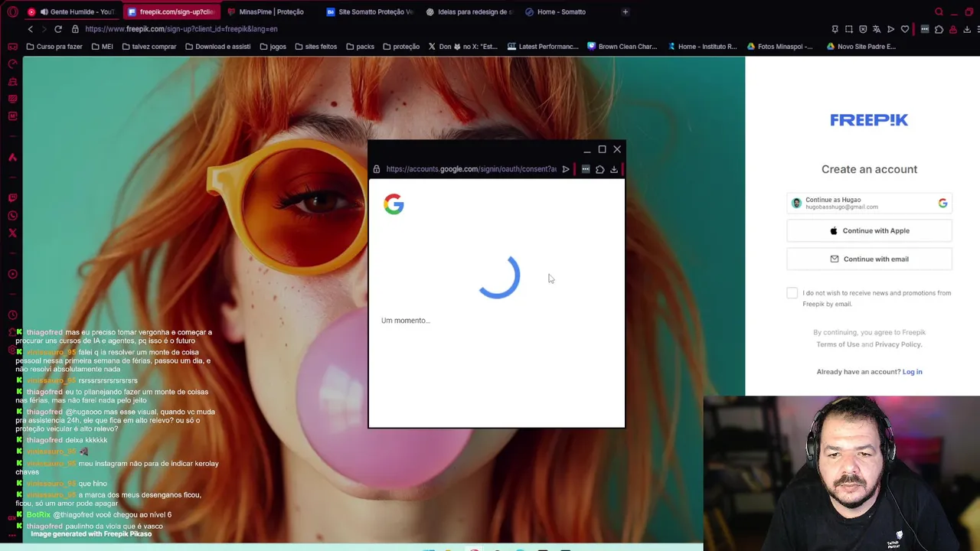The height and width of the screenshot is (551, 980).
Task: Open WhatsApp in the sidebar
Action: [x=12, y=215]
